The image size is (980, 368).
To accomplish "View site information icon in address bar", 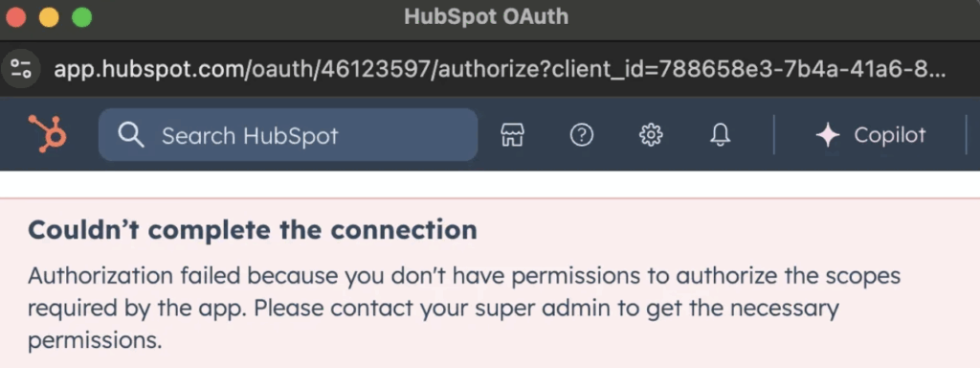I will pyautogui.click(x=21, y=68).
